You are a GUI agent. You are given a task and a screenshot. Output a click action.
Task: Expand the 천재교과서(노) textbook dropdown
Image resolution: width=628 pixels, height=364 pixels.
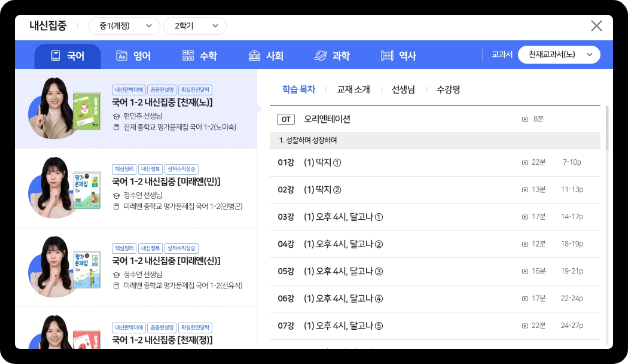click(559, 55)
